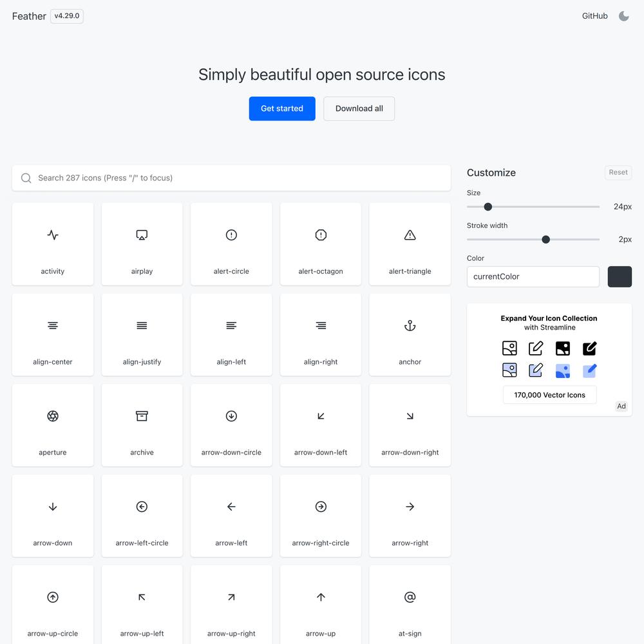Click the Size slider handle
This screenshot has height=644, width=644.
click(488, 207)
